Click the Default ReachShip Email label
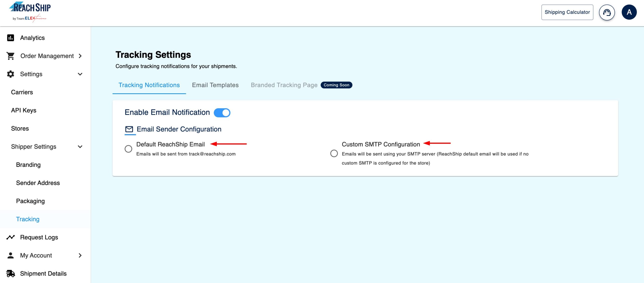Viewport: 644px width, 283px height. (170, 144)
